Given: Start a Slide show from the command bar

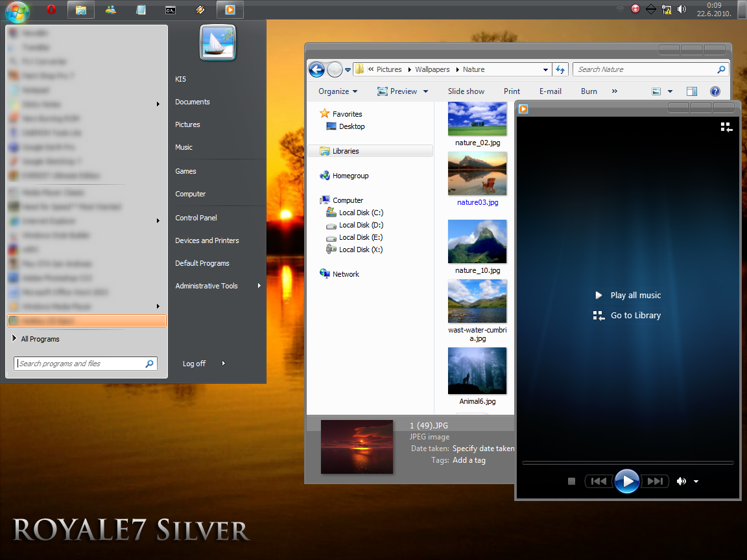Looking at the screenshot, I should [466, 91].
